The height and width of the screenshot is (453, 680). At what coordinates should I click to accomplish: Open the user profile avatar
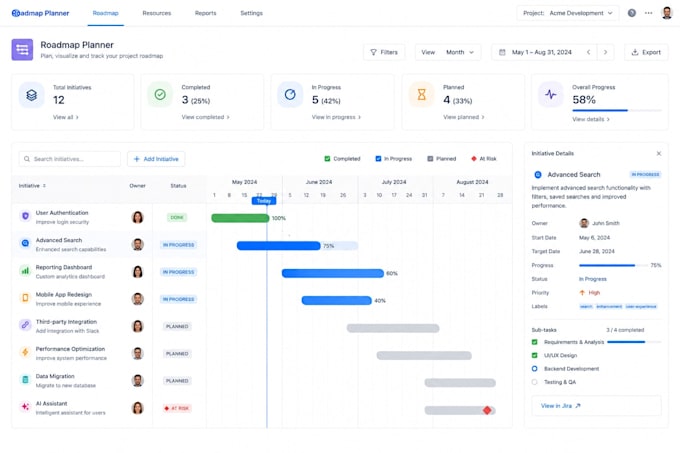tap(667, 13)
